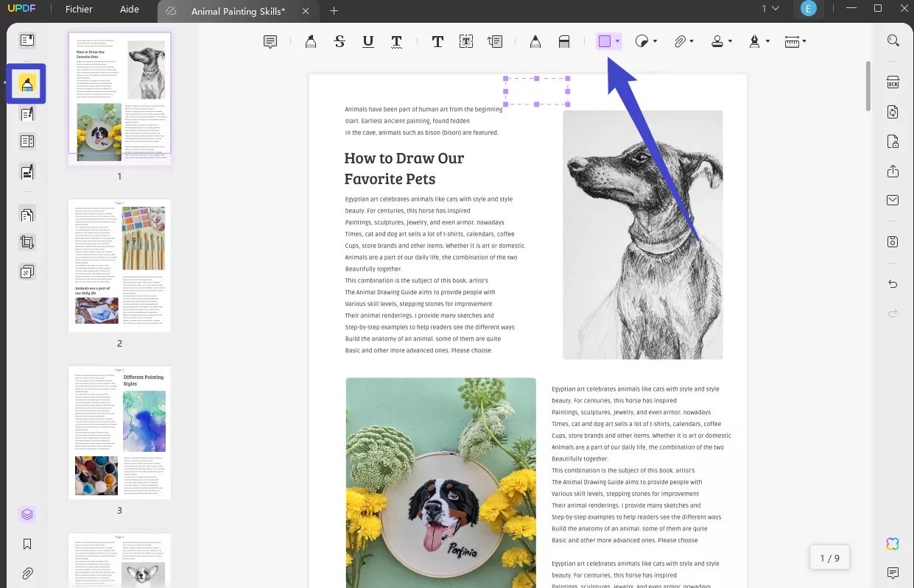The height and width of the screenshot is (588, 914).
Task: Open the UPDF AI assistant icon
Action: 893,544
